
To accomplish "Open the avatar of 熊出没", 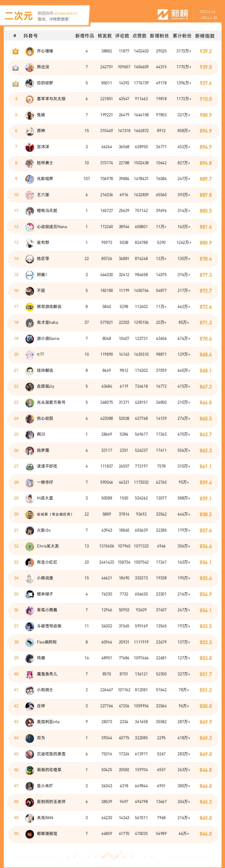I will (x=30, y=67).
